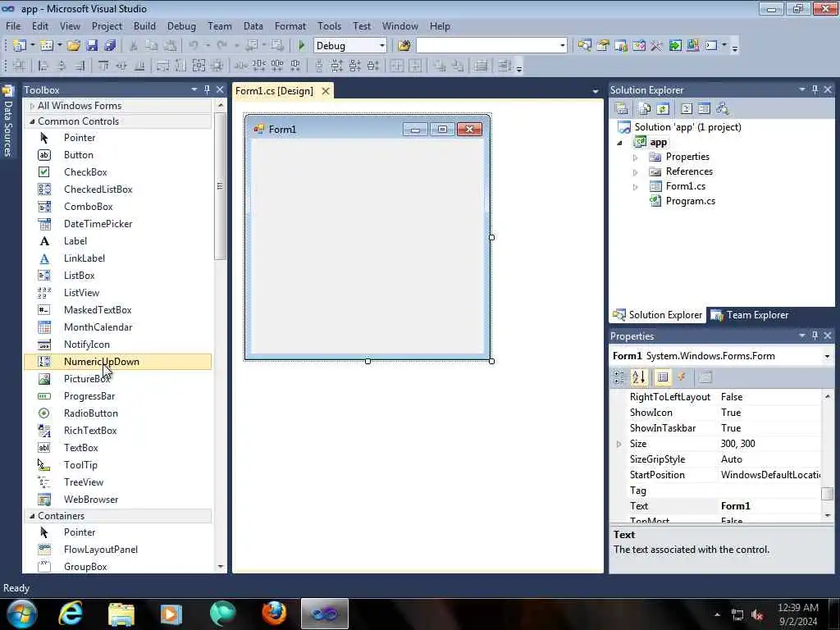Open the File menu
This screenshot has height=630, width=840.
point(13,26)
